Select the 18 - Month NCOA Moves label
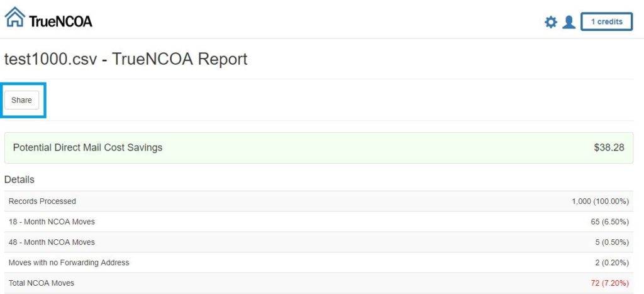Screen dimensions: 644x294 (52, 222)
